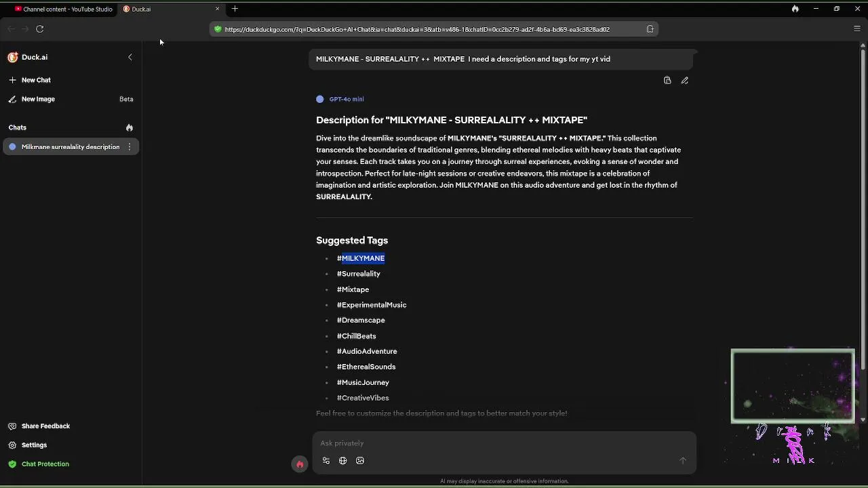Viewport: 868px width, 488px height.
Task: Click the Beta label next to New Image
Action: [126, 99]
